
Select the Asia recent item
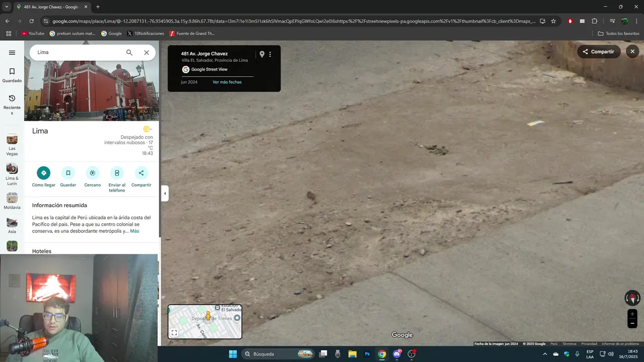pos(12,226)
